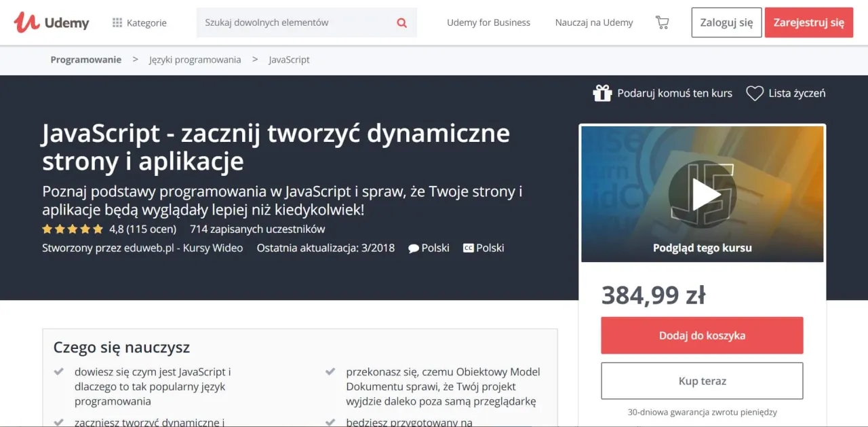Viewport: 868px width, 427px height.
Task: Open the shopping cart
Action: 662,22
